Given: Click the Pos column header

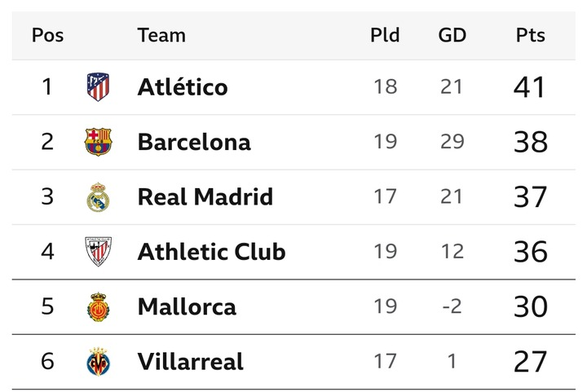Looking at the screenshot, I should pos(47,35).
